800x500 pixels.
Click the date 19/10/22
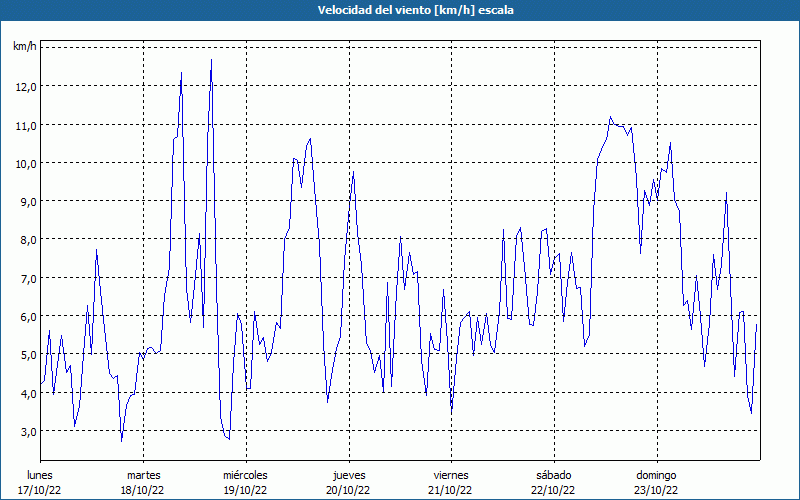coord(245,490)
